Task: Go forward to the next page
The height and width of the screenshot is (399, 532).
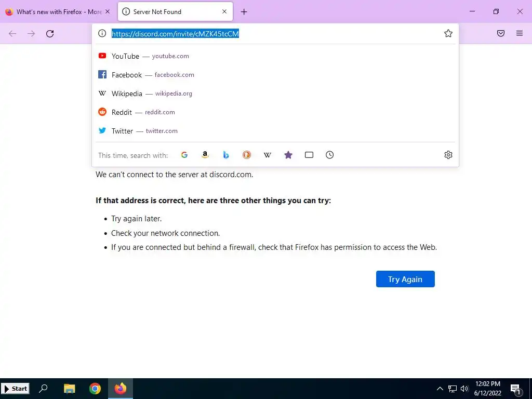Action: coord(31,34)
